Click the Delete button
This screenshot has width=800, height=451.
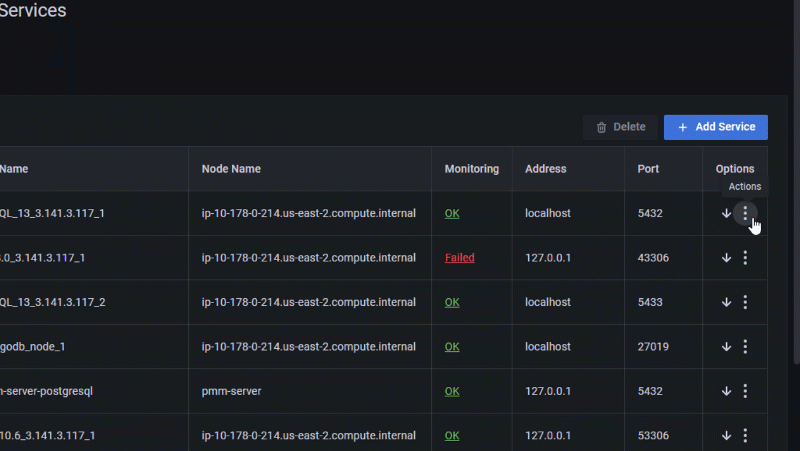click(x=620, y=127)
